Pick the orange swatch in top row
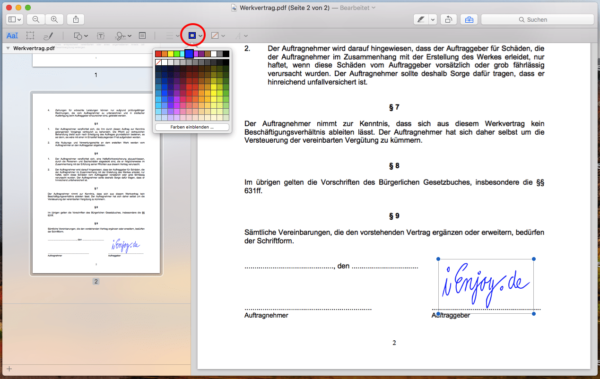The image size is (600, 379). (x=165, y=54)
